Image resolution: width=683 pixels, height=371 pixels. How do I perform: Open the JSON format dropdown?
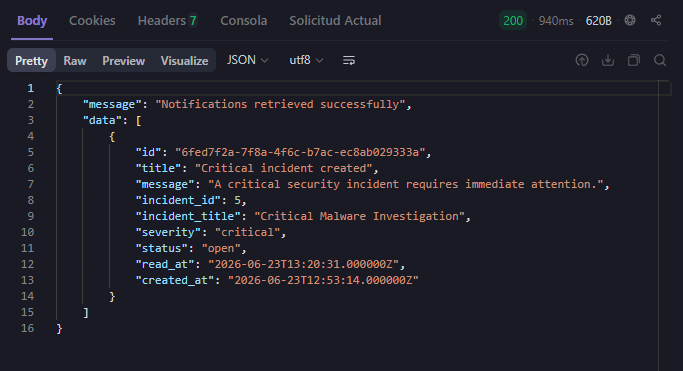coord(247,60)
